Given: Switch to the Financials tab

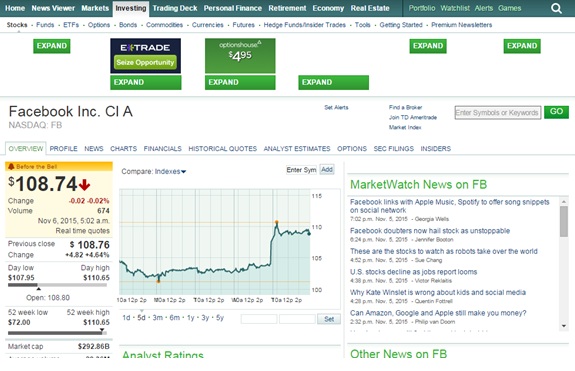Looking at the screenshot, I should point(162,148).
